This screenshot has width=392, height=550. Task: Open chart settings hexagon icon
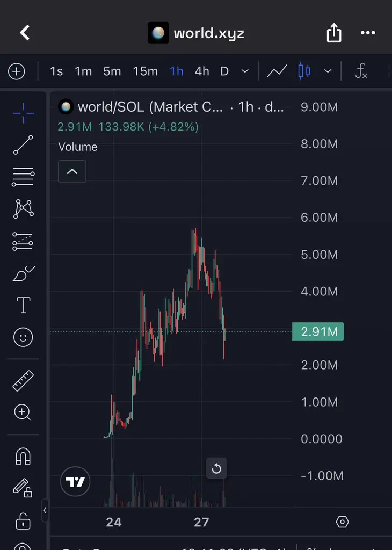342,522
